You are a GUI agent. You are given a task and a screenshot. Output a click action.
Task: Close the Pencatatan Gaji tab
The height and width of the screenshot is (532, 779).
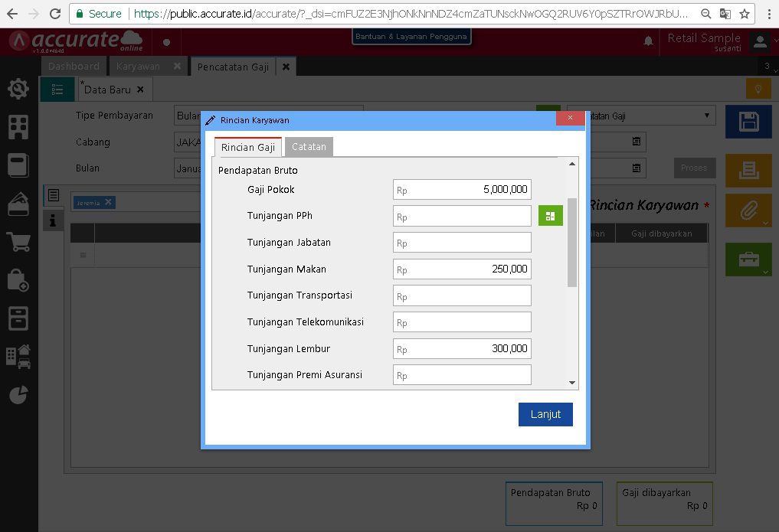point(286,67)
